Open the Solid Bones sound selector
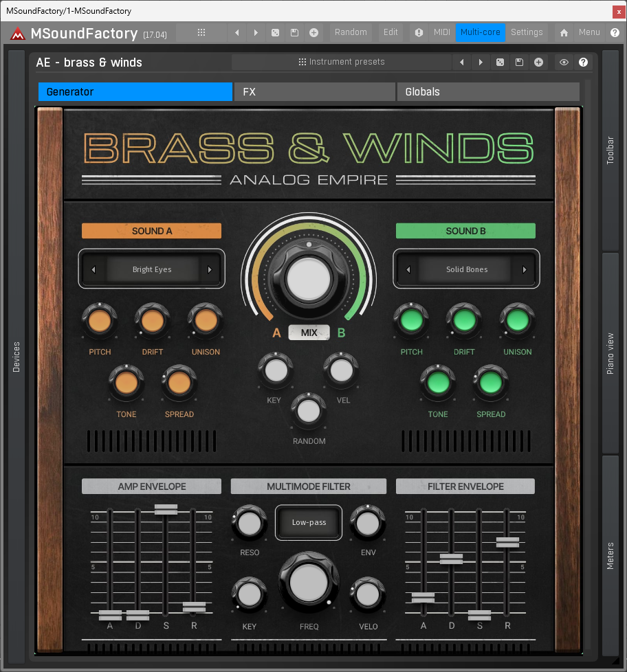 pos(467,269)
